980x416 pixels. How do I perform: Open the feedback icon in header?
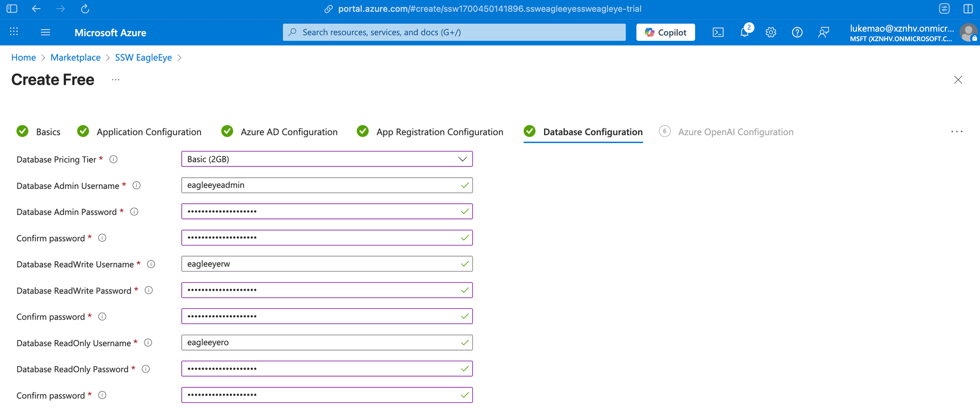[824, 32]
